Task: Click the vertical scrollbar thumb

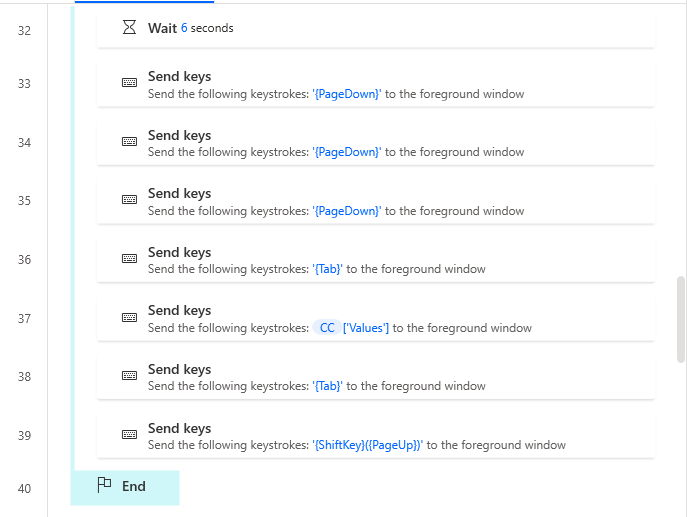Action: 681,320
